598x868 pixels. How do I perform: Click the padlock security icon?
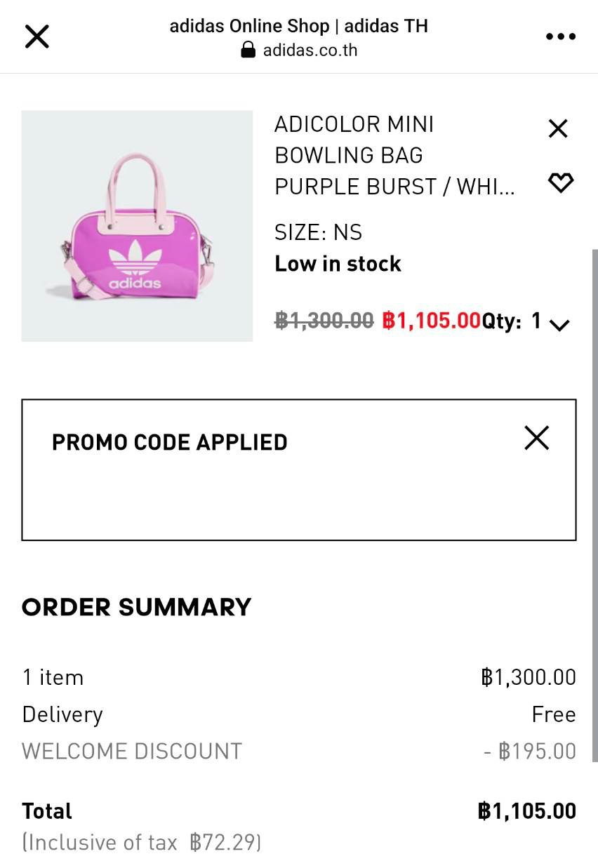click(x=248, y=50)
